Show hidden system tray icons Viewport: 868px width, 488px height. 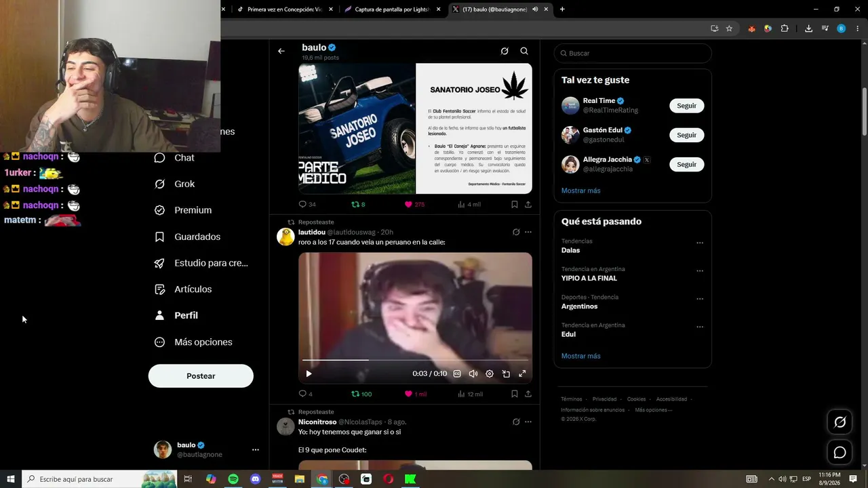pos(771,479)
